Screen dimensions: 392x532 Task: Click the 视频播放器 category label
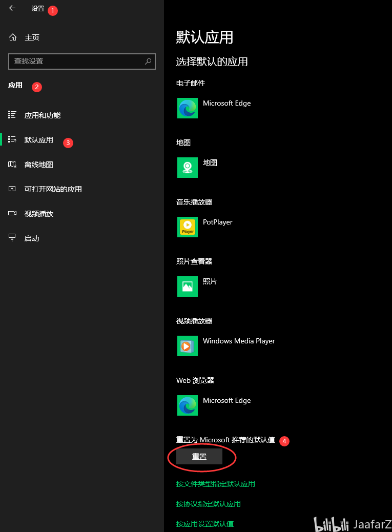[194, 321]
